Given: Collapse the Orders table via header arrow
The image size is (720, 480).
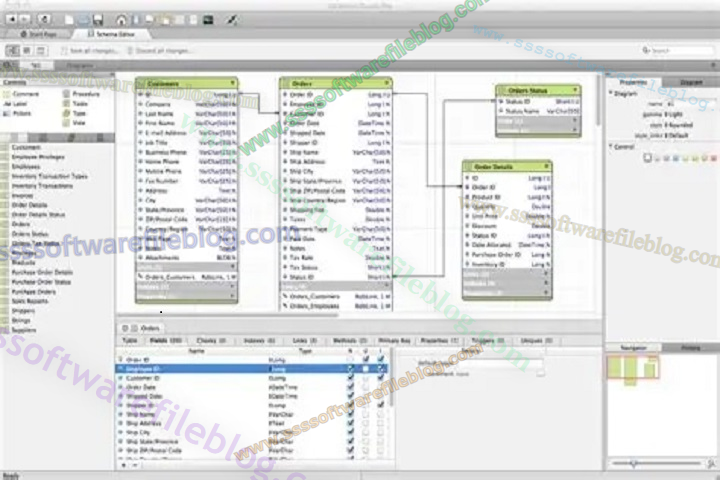Looking at the screenshot, I should point(387,83).
